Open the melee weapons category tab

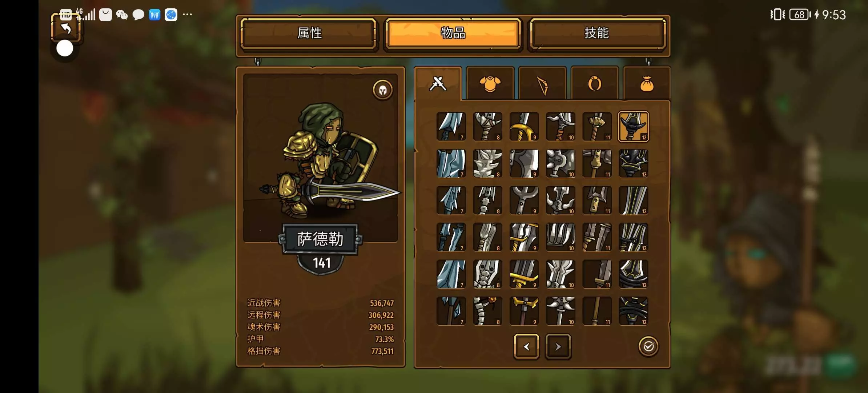438,84
